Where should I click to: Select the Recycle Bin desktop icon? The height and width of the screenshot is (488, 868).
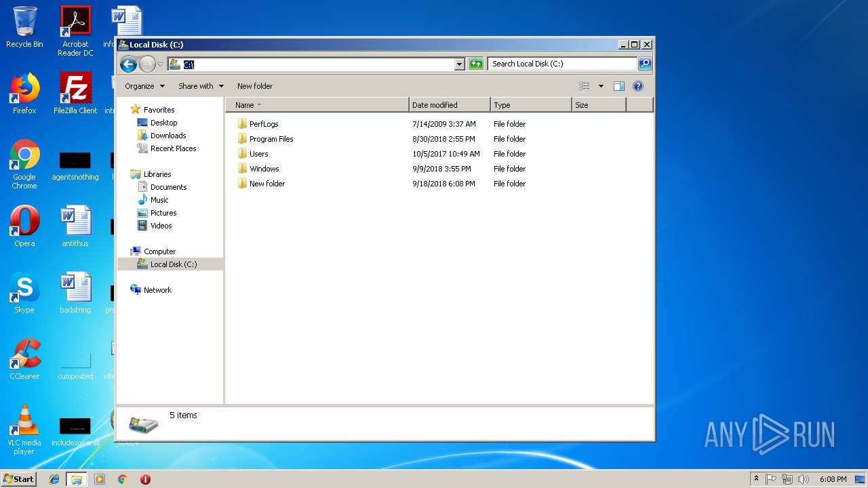click(24, 27)
